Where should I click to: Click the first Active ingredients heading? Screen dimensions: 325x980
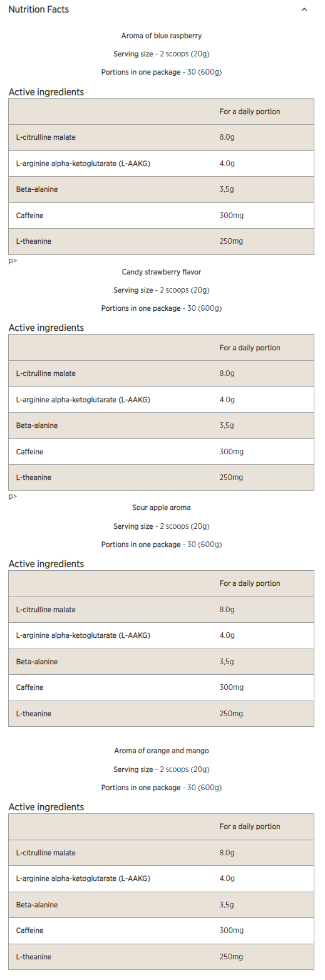(x=46, y=92)
